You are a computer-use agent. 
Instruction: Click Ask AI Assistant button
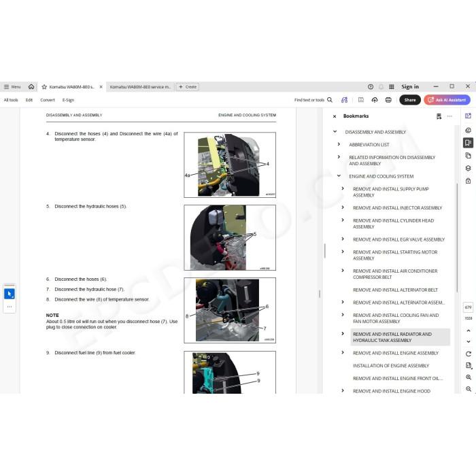447,100
